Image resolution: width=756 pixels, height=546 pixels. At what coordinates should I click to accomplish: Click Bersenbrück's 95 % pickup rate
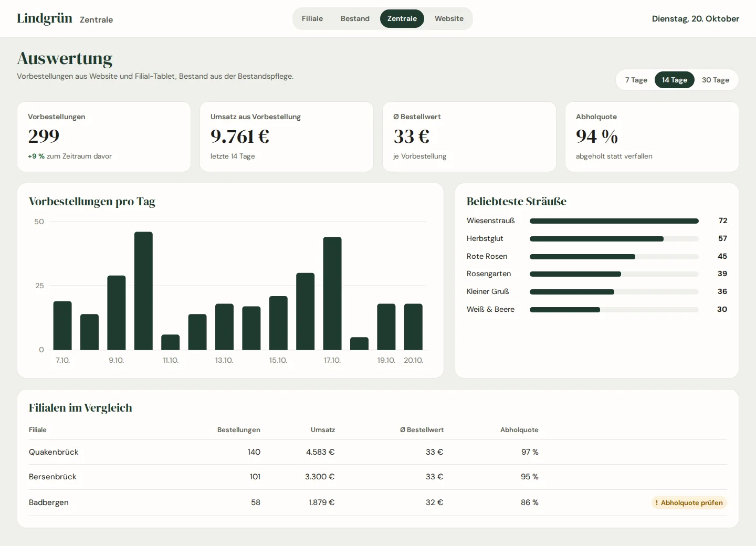pos(530,477)
